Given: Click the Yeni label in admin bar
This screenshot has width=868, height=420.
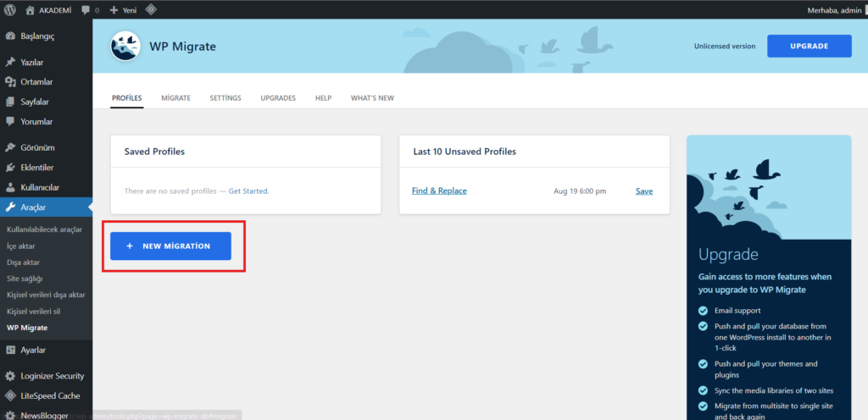Looking at the screenshot, I should click(x=129, y=10).
